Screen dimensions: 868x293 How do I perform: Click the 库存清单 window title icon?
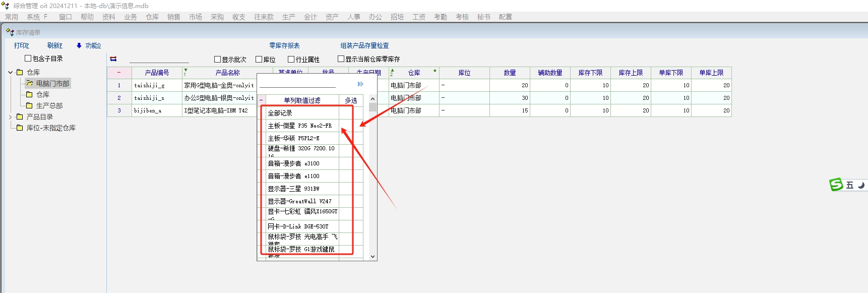10,32
